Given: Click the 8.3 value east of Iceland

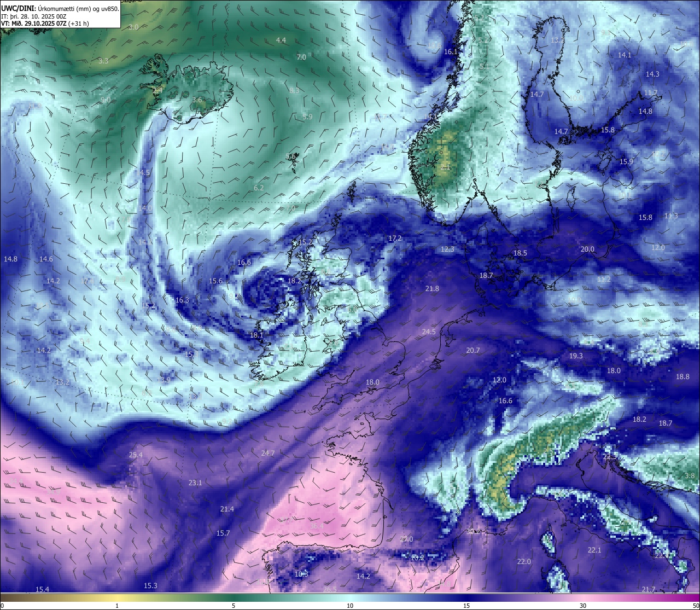Looking at the screenshot, I should point(294,91).
